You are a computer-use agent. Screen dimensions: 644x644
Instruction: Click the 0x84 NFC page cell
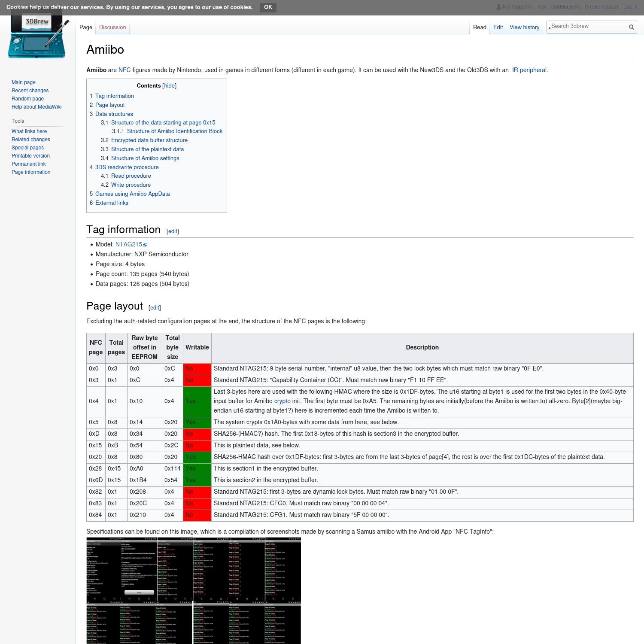[x=96, y=515]
